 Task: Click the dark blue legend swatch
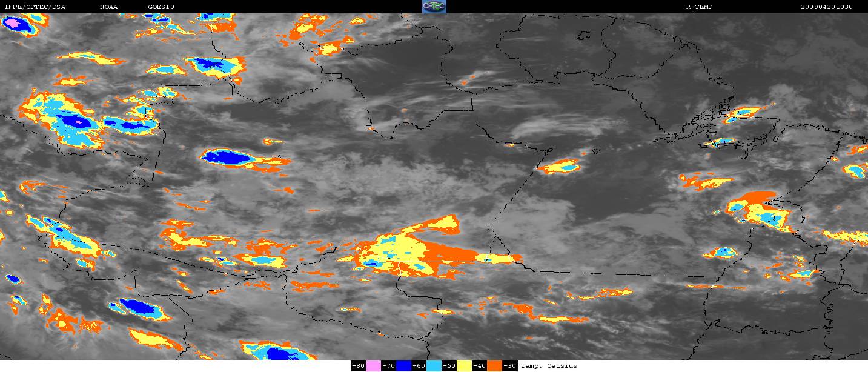(404, 365)
